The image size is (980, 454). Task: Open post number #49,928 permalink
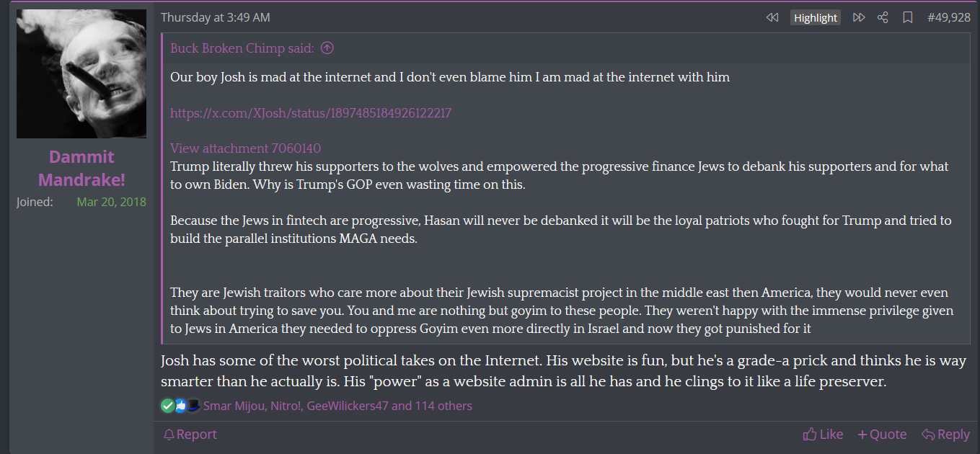pos(948,17)
